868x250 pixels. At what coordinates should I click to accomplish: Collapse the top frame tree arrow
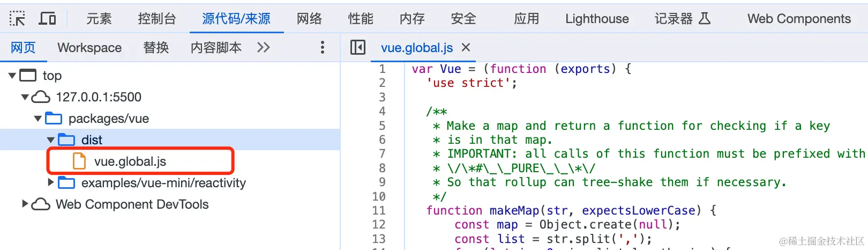(x=12, y=76)
